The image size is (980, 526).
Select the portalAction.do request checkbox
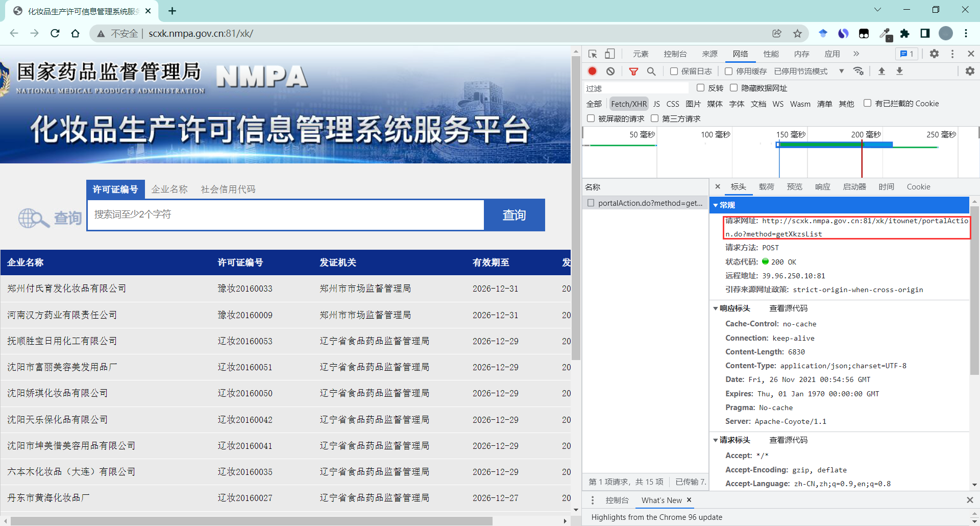591,203
